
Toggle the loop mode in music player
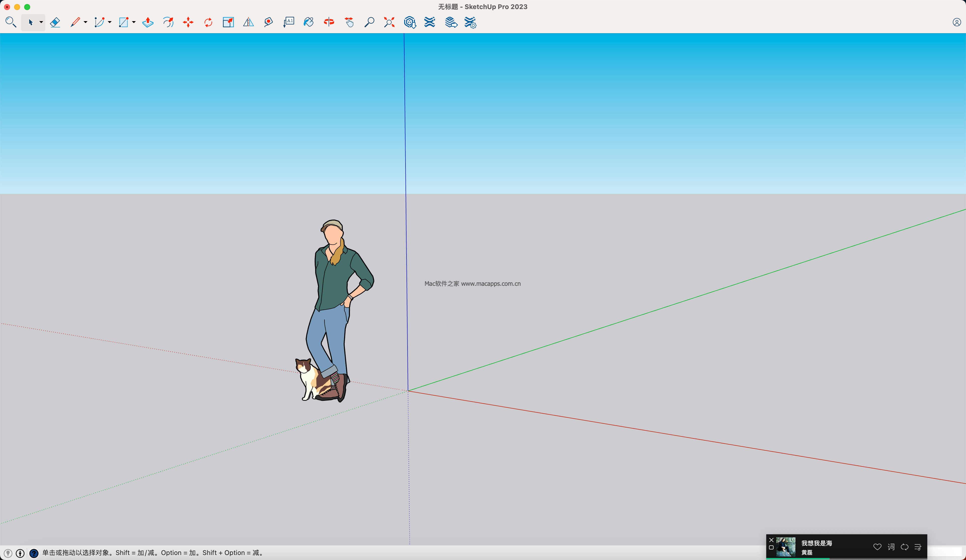click(x=904, y=547)
